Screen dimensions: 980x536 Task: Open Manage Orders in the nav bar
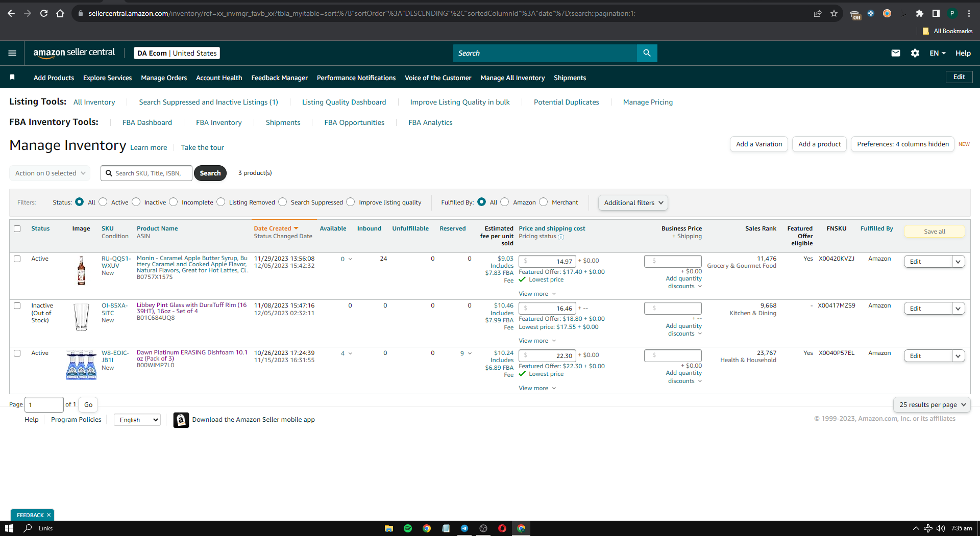pos(164,78)
